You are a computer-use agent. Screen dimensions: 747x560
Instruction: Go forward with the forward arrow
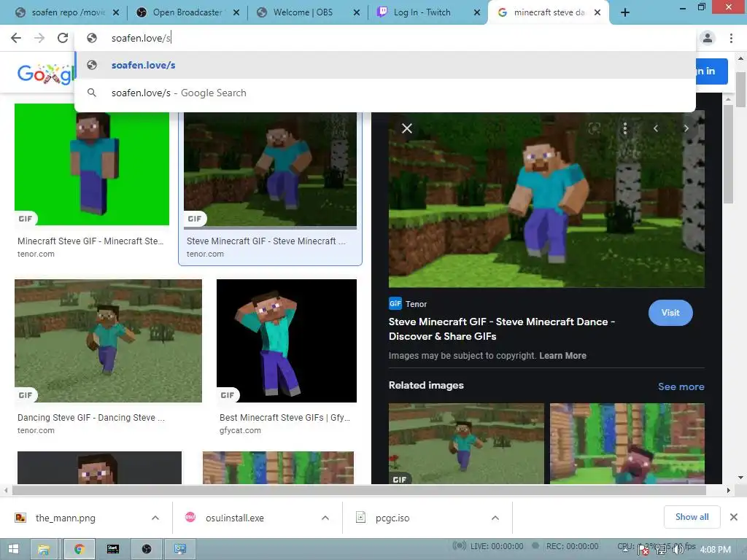[x=39, y=38]
